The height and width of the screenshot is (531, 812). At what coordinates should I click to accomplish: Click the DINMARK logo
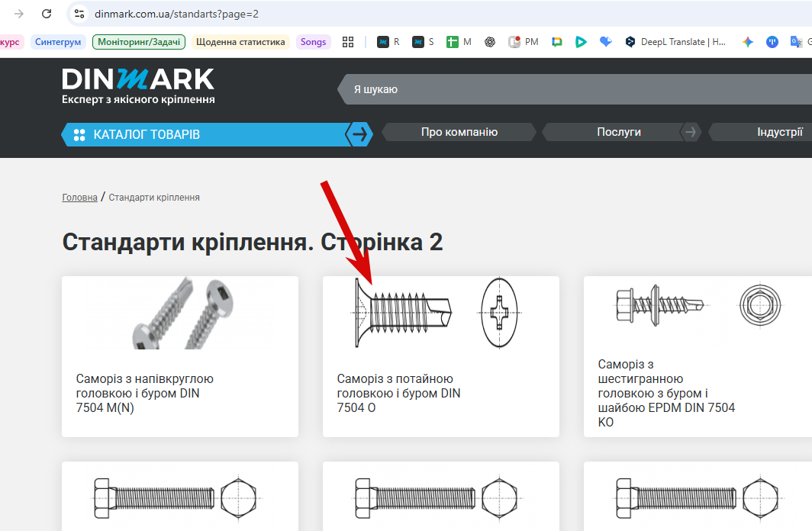(138, 79)
